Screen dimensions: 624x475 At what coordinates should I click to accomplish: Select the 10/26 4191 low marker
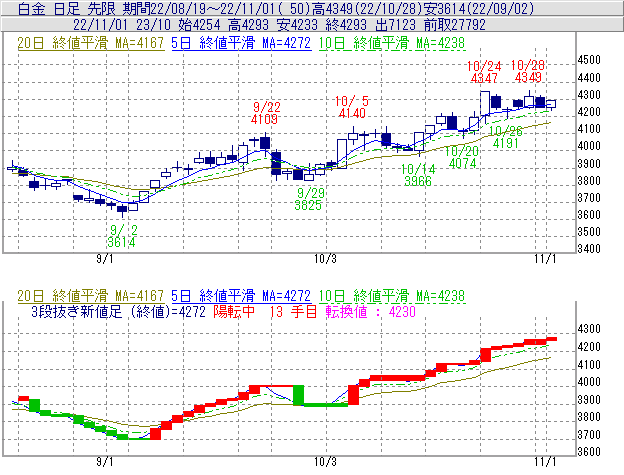[506, 137]
